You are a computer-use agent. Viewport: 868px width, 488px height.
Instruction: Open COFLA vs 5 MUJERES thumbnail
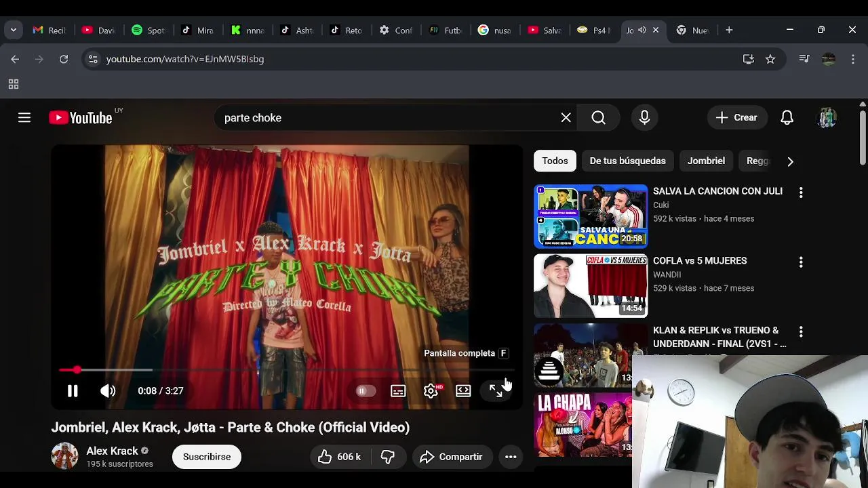coord(591,286)
